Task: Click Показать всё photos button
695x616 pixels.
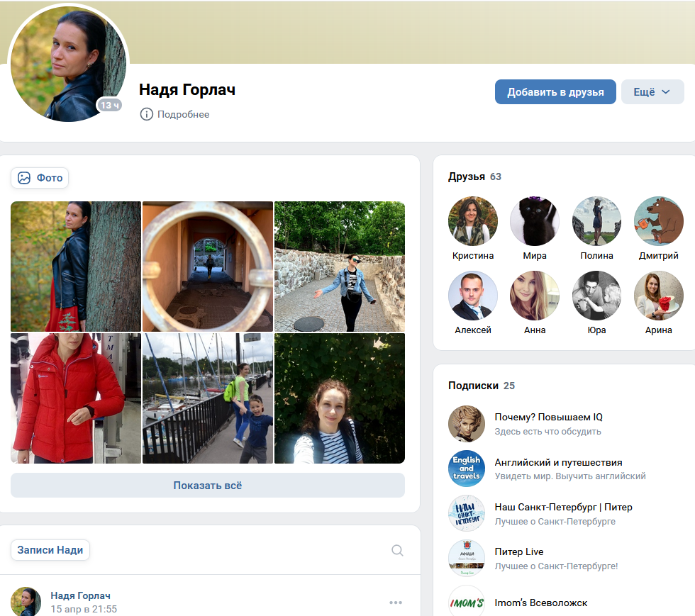Action: pyautogui.click(x=207, y=486)
